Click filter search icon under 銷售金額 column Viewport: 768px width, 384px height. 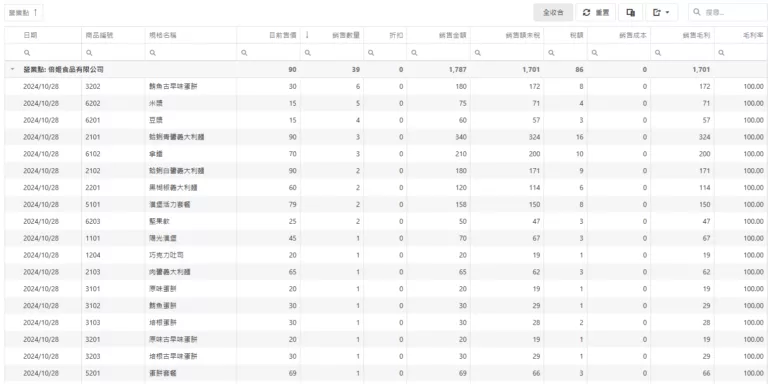pos(414,52)
